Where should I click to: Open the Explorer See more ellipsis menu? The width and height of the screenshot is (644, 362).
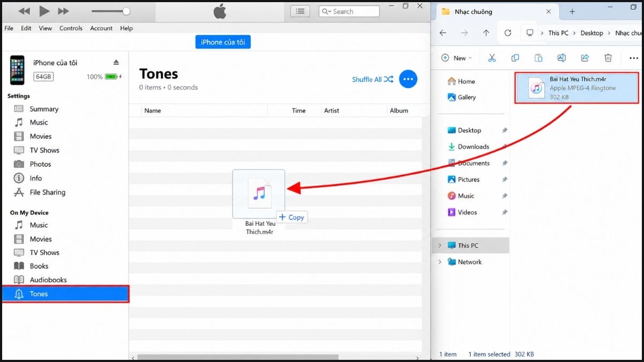633,58
